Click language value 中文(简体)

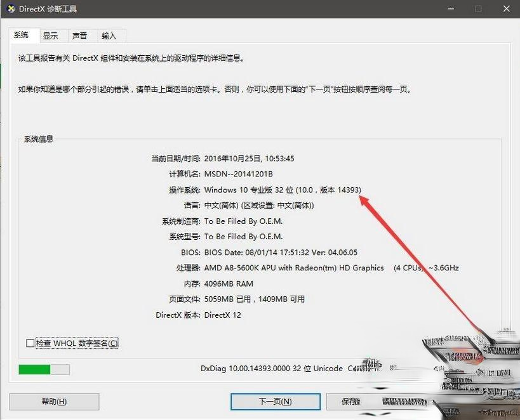click(221, 206)
